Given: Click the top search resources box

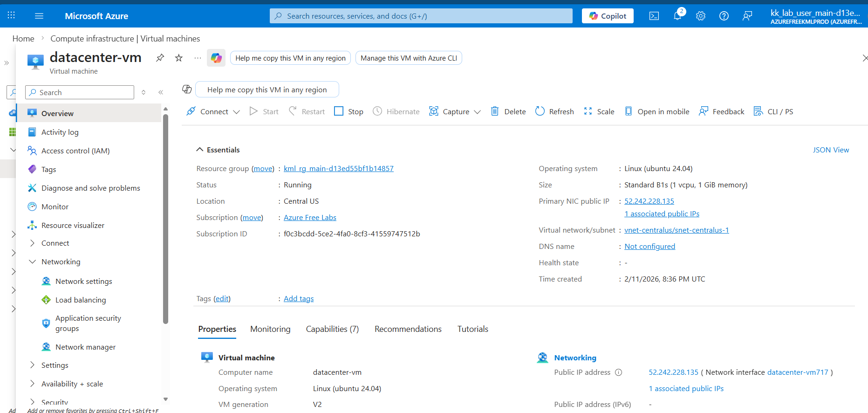Looking at the screenshot, I should click(x=421, y=16).
